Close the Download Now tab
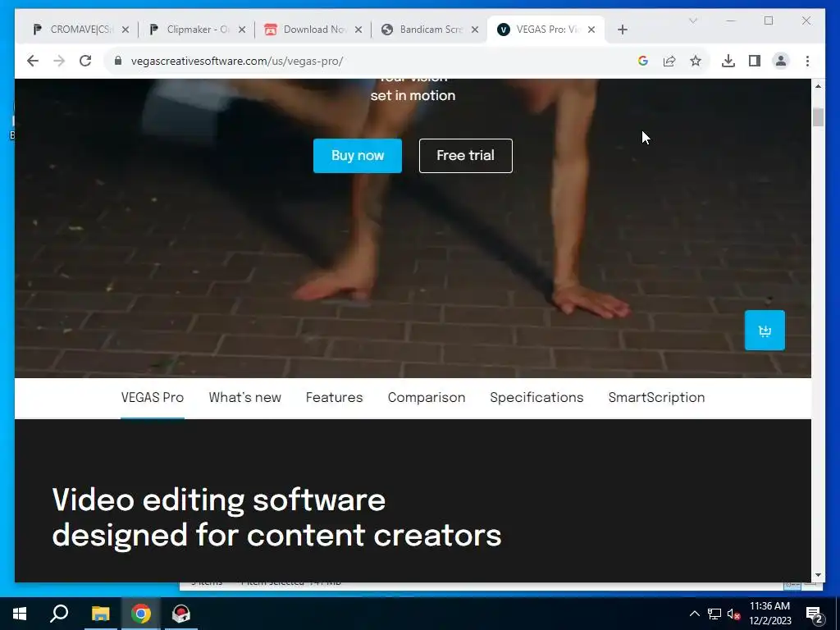Viewport: 840px width, 630px height. pyautogui.click(x=358, y=30)
